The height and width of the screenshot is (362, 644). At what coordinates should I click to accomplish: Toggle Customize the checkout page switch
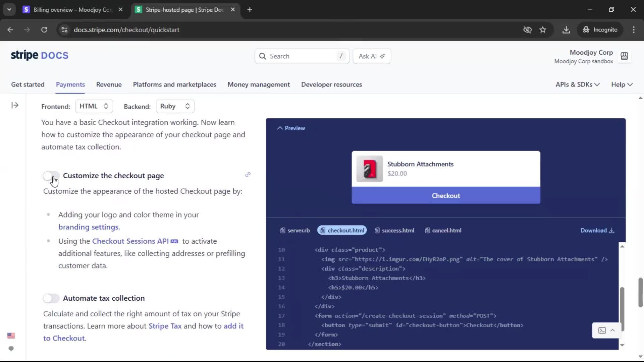pos(51,176)
